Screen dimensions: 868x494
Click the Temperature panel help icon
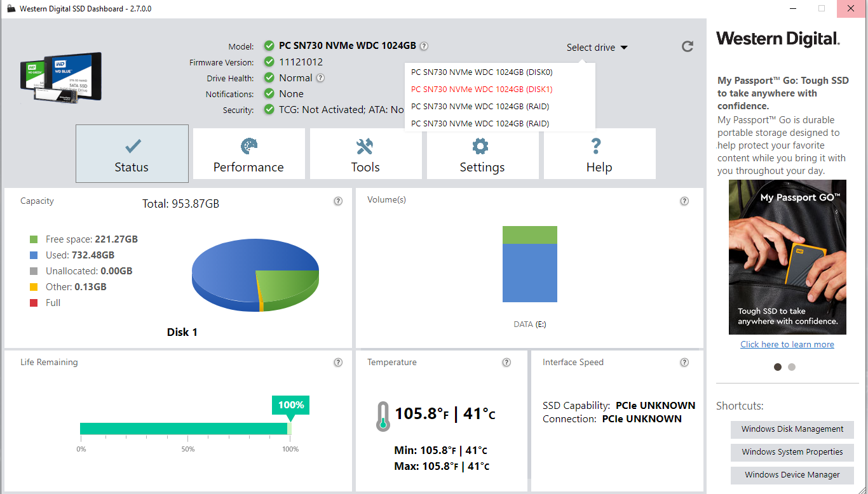(506, 362)
